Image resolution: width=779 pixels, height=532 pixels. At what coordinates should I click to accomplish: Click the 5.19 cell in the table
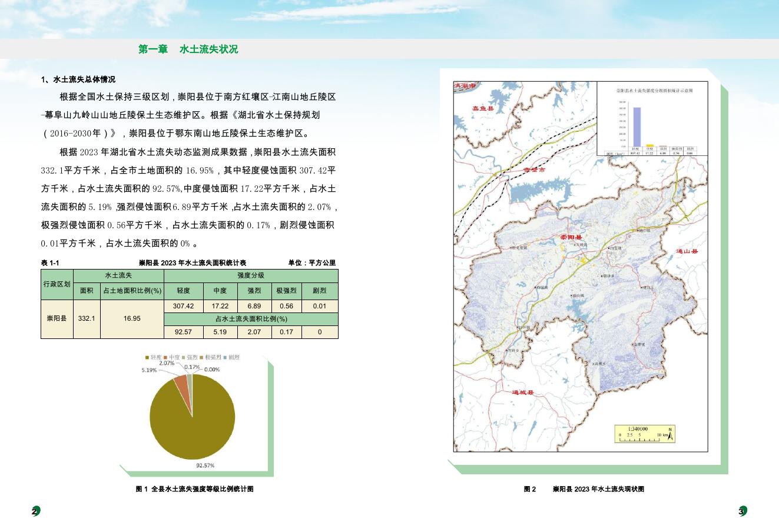coord(220,332)
